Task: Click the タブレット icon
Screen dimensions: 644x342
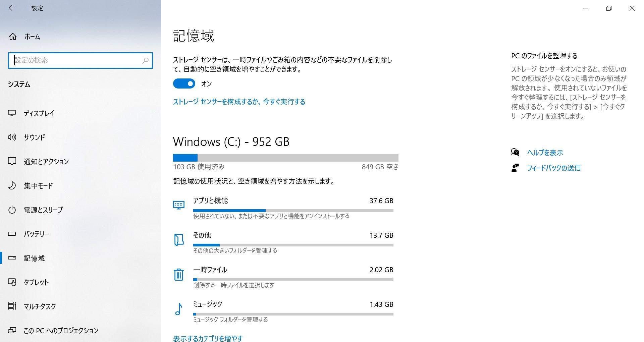Action: coord(12,282)
